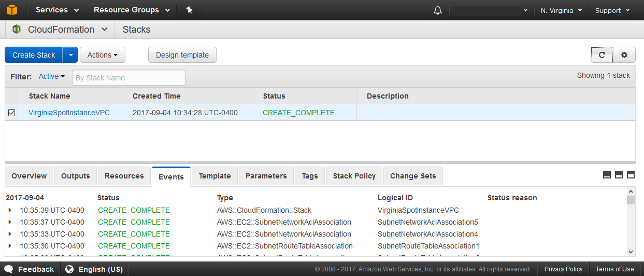The height and width of the screenshot is (276, 644).
Task: Maximize details pane with last layout icon
Action: [631, 175]
